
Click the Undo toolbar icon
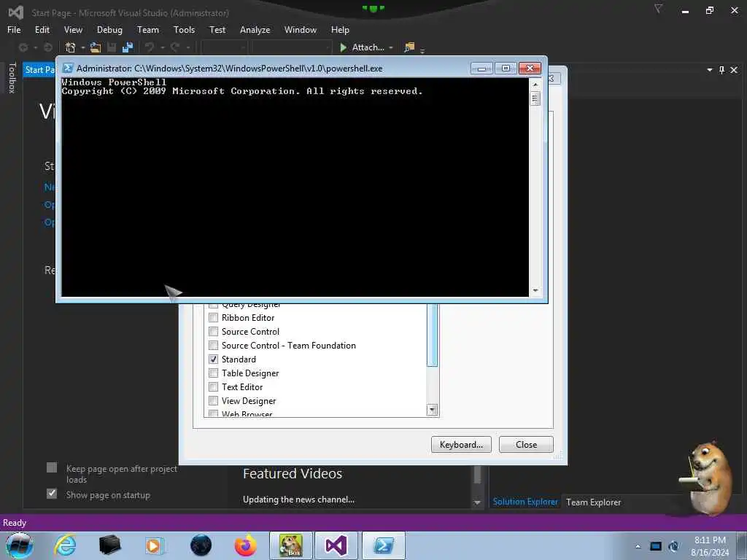pos(150,47)
